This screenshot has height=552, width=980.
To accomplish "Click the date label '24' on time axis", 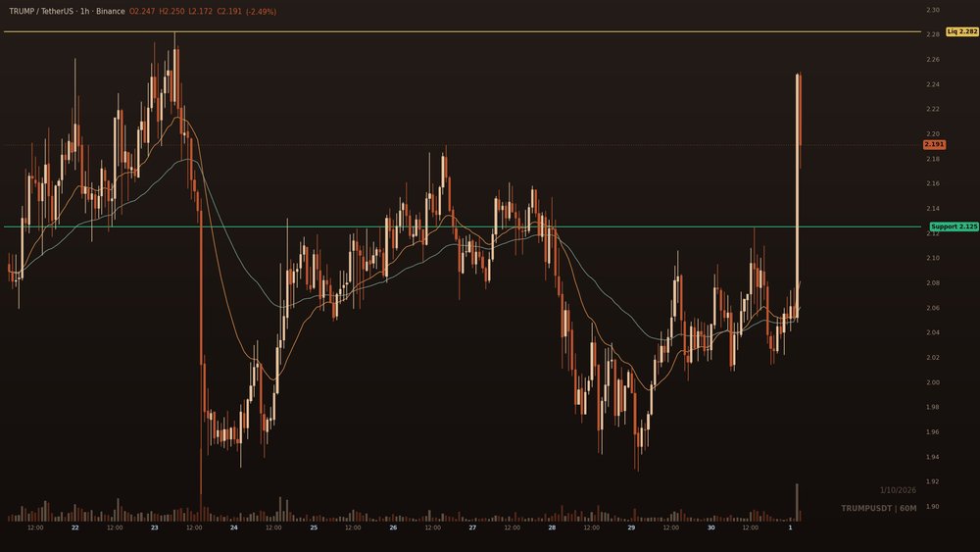I will point(234,527).
